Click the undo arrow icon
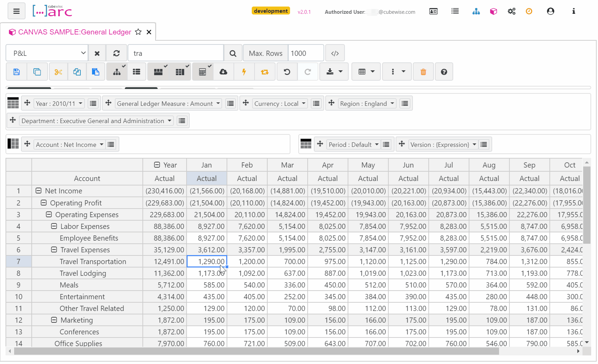Image resolution: width=598 pixels, height=364 pixels. tap(287, 72)
